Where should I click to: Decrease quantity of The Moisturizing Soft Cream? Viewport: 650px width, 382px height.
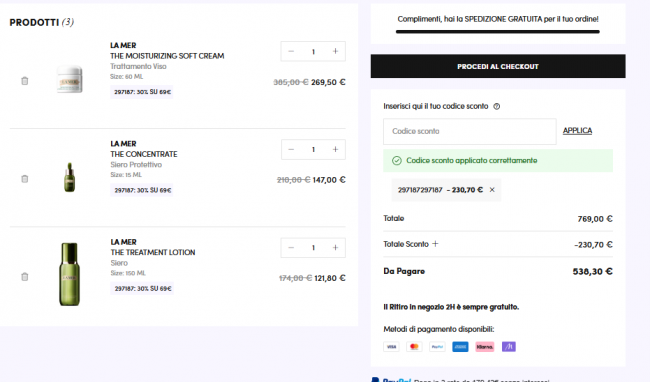(x=291, y=51)
